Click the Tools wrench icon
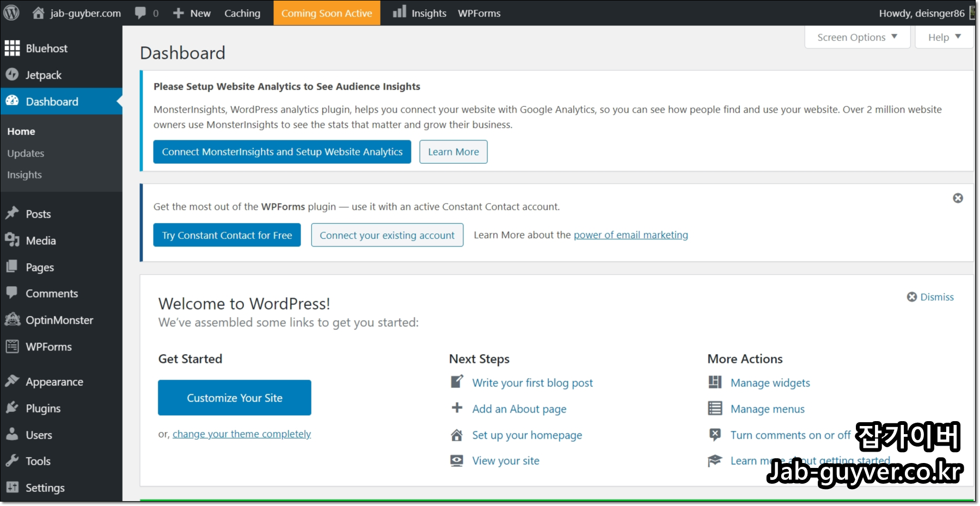980x506 pixels. pyautogui.click(x=12, y=461)
